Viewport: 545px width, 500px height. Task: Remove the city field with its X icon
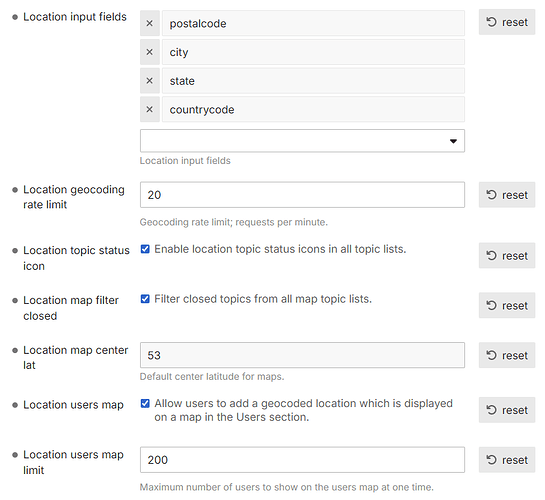[x=149, y=52]
